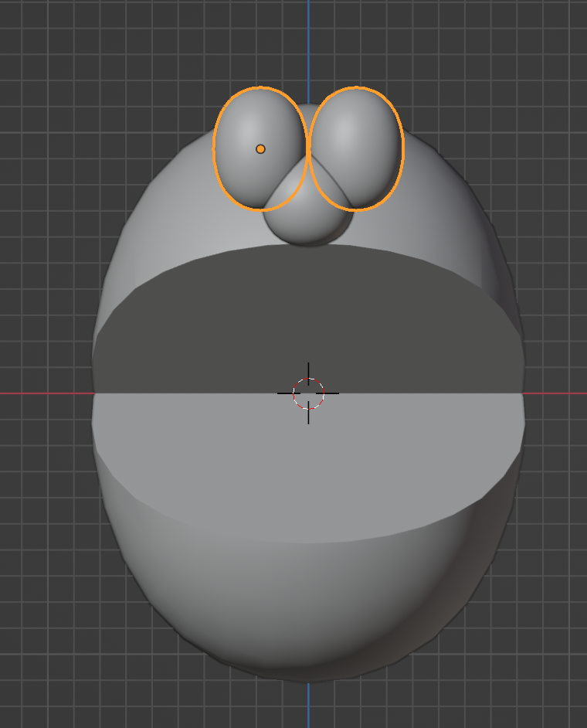587x728 pixels.
Task: Click the dark upper mouth interior surface
Action: tap(309, 317)
